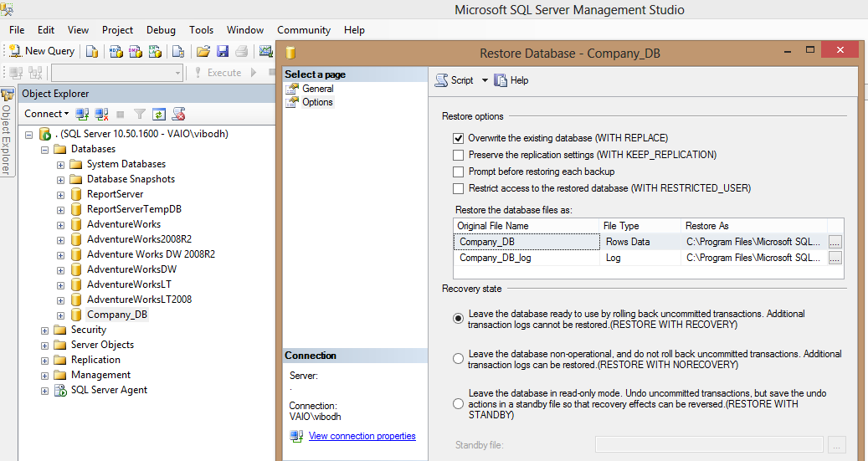Image resolution: width=868 pixels, height=461 pixels.
Task: Select the RESTORE WITH NORECOVERY radio option
Action: pos(458,359)
